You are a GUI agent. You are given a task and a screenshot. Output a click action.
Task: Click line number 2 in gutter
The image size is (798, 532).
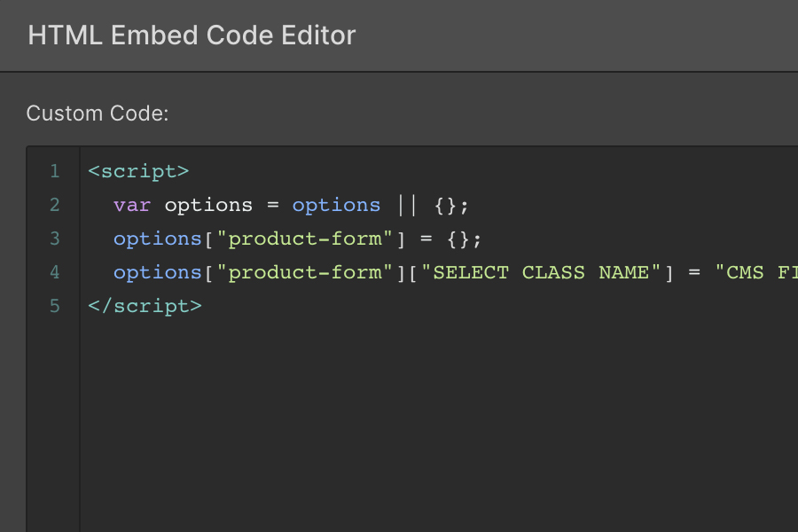tap(55, 205)
